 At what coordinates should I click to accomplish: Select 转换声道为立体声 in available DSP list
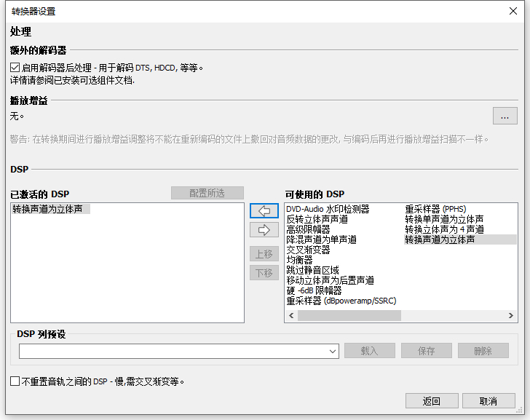coord(460,239)
